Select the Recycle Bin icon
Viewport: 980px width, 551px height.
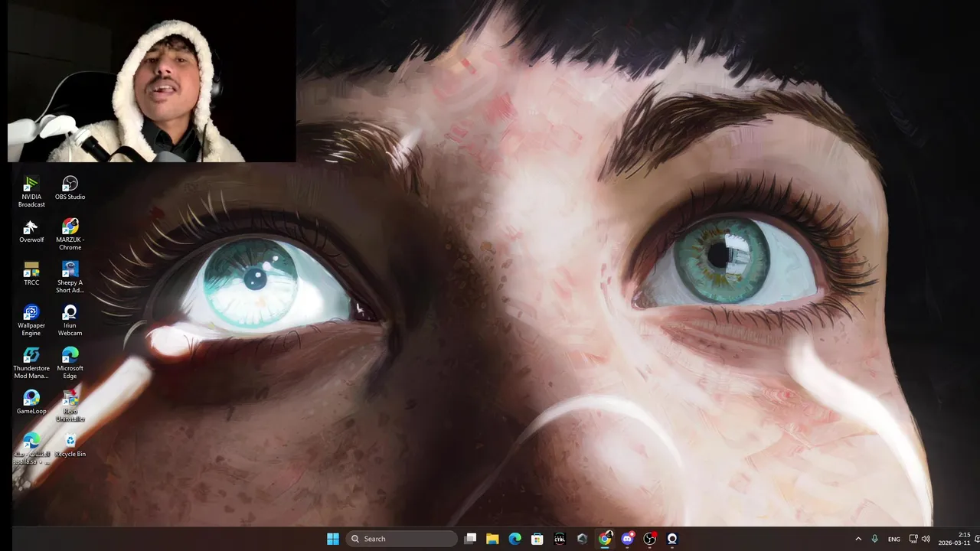[70, 445]
